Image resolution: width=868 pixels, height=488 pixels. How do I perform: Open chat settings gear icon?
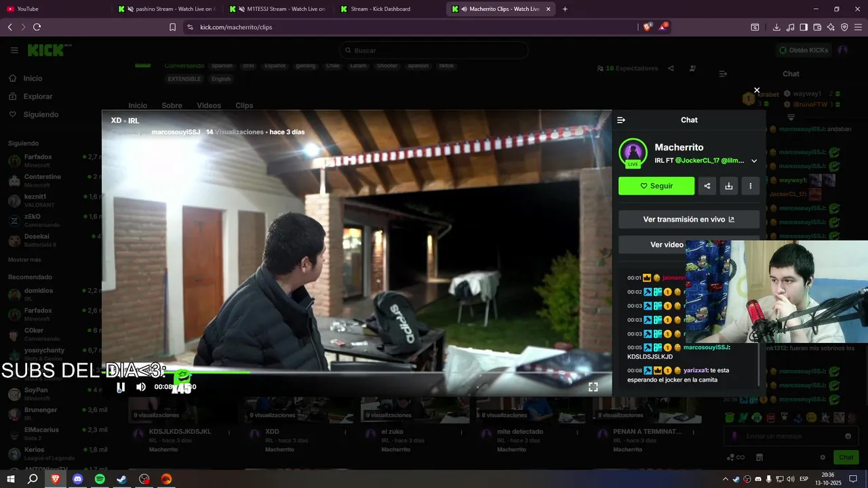pyautogui.click(x=823, y=457)
